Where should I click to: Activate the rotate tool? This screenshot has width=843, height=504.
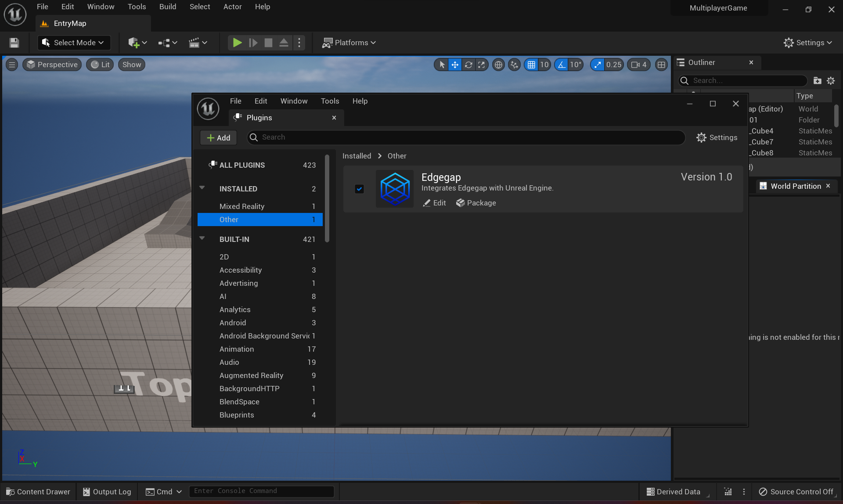click(x=468, y=65)
